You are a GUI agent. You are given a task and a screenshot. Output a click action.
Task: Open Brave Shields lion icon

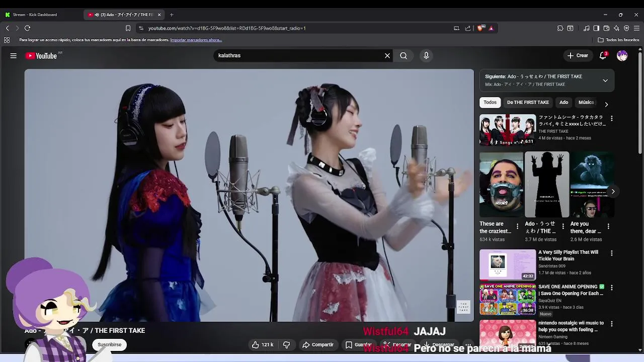tap(480, 28)
